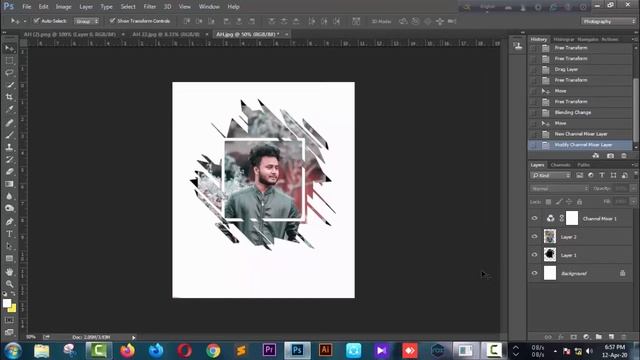Click the trash icon in the Layers panel
The width and height of the screenshot is (640, 360).
pyautogui.click(x=624, y=337)
